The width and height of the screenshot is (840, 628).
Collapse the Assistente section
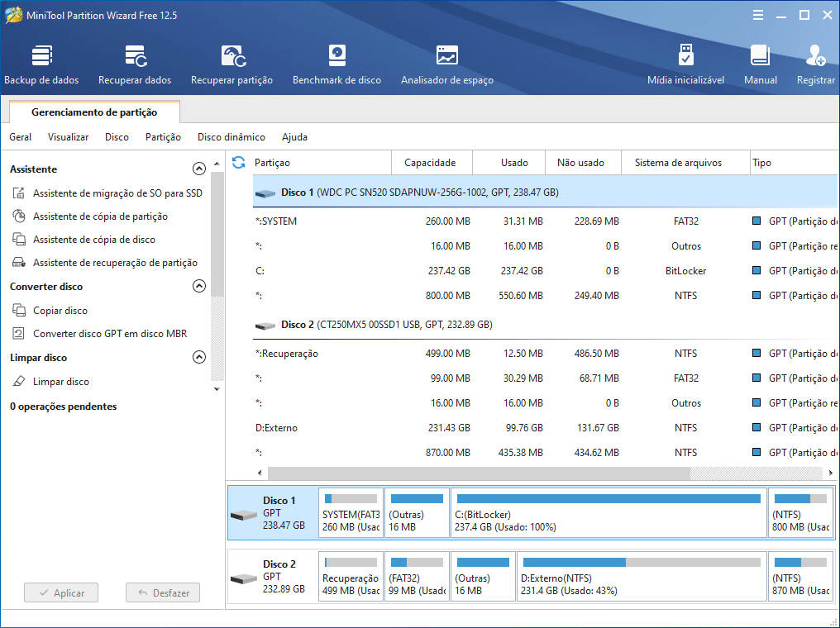(198, 169)
